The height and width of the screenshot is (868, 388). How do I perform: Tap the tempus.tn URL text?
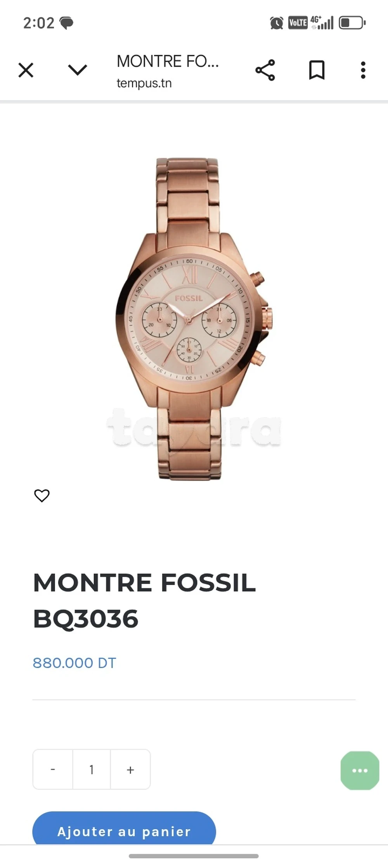(x=144, y=83)
